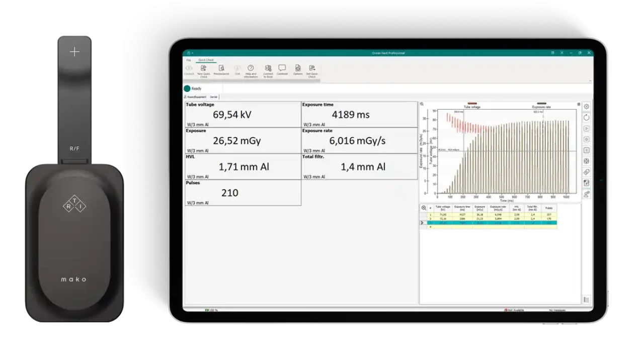Image resolution: width=644 pixels, height=362 pixels.
Task: Click the tag icon in right sidebar
Action: tap(586, 172)
